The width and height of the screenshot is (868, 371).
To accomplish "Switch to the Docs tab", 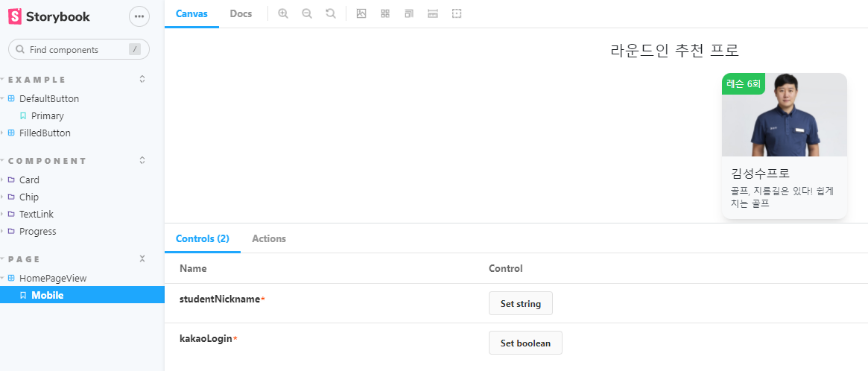I will pyautogui.click(x=241, y=14).
